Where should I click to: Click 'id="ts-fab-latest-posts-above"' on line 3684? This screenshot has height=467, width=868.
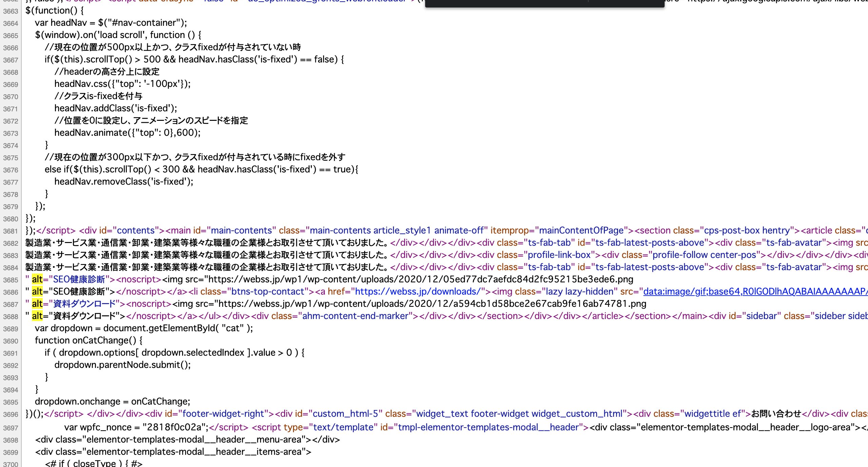tap(643, 267)
